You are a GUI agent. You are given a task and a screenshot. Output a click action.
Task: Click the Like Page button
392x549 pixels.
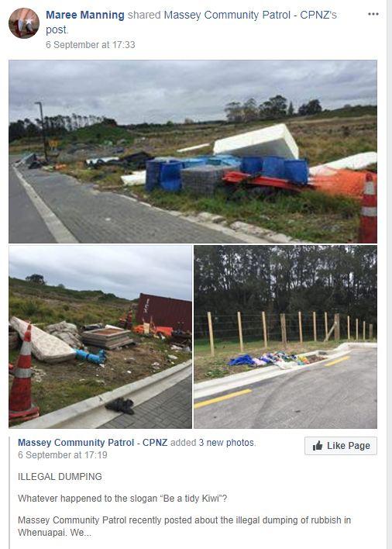click(341, 446)
